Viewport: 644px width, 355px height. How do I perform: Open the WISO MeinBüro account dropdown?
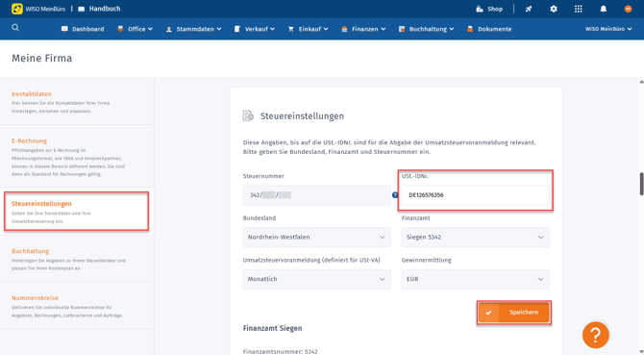click(x=608, y=29)
